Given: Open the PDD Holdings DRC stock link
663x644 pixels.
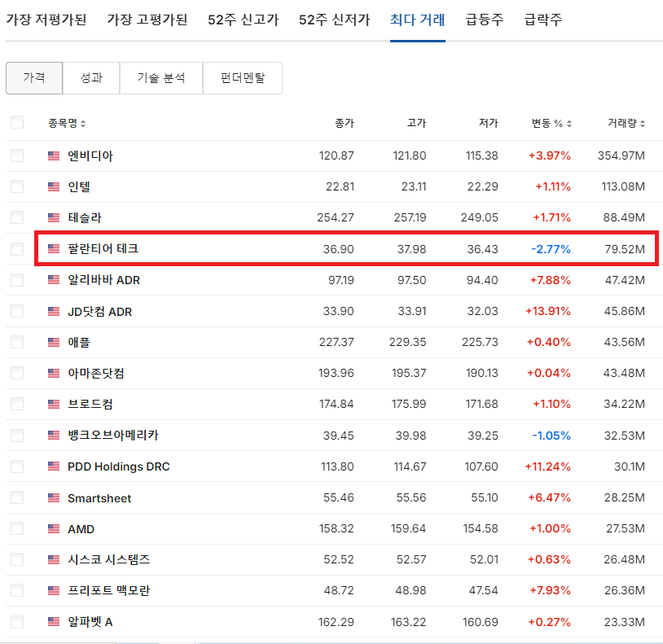Looking at the screenshot, I should pos(118,467).
